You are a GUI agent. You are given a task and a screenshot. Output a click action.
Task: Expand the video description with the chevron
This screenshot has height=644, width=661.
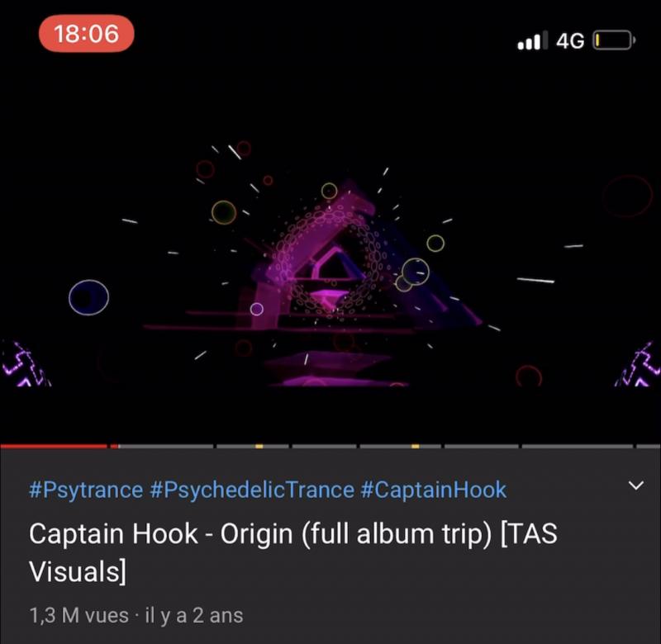click(x=635, y=485)
